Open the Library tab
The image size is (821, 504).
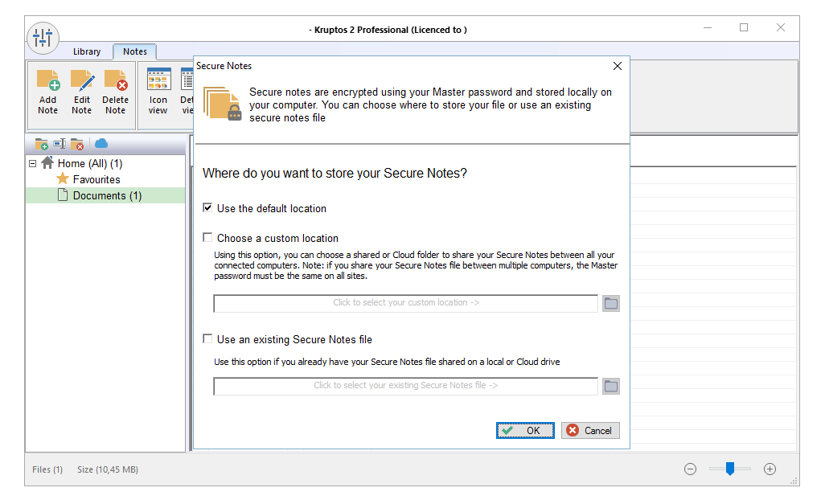tap(87, 51)
